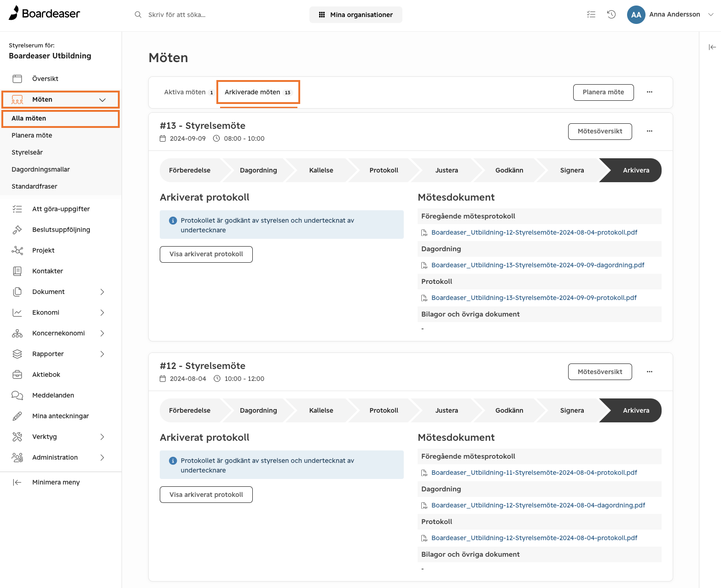This screenshot has height=588, width=721.
Task: Click the Administration users-gear icon
Action: pyautogui.click(x=17, y=457)
